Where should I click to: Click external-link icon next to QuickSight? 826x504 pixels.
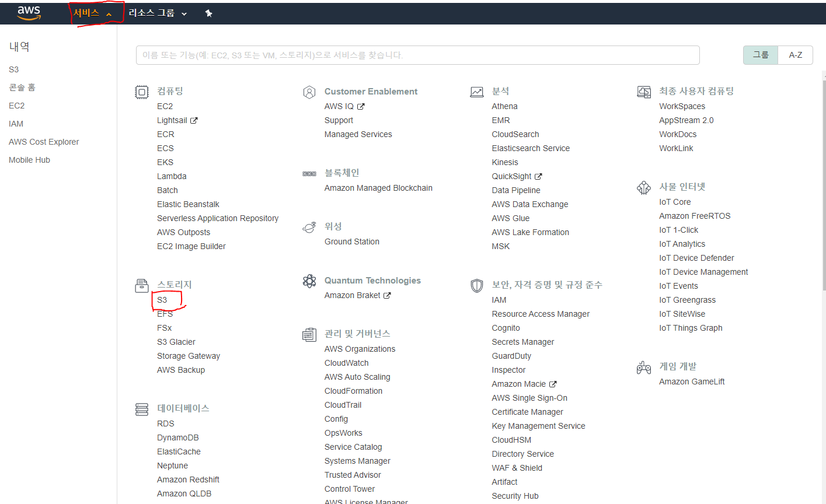click(538, 177)
